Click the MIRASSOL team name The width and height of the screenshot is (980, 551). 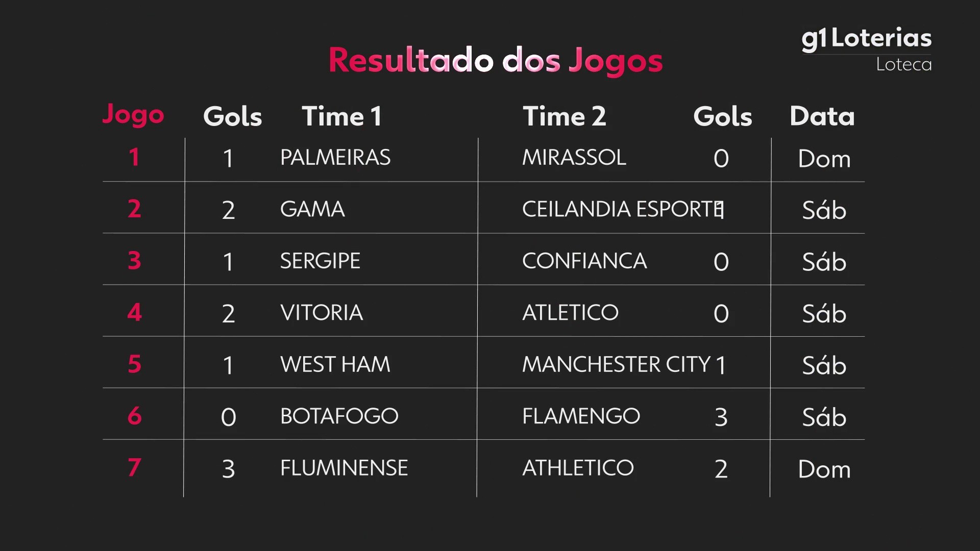[574, 158]
